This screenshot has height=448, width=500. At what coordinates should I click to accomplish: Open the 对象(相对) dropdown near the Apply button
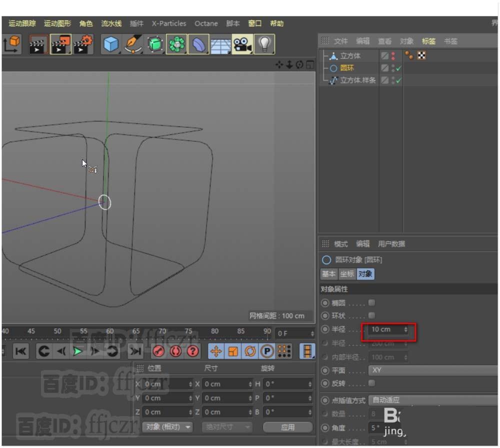pos(167,427)
